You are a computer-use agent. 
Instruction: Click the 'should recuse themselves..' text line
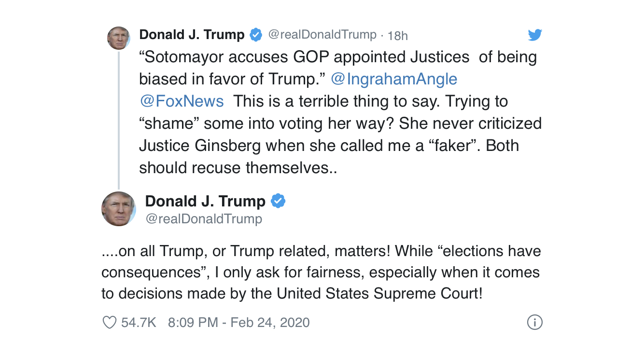pyautogui.click(x=238, y=168)
